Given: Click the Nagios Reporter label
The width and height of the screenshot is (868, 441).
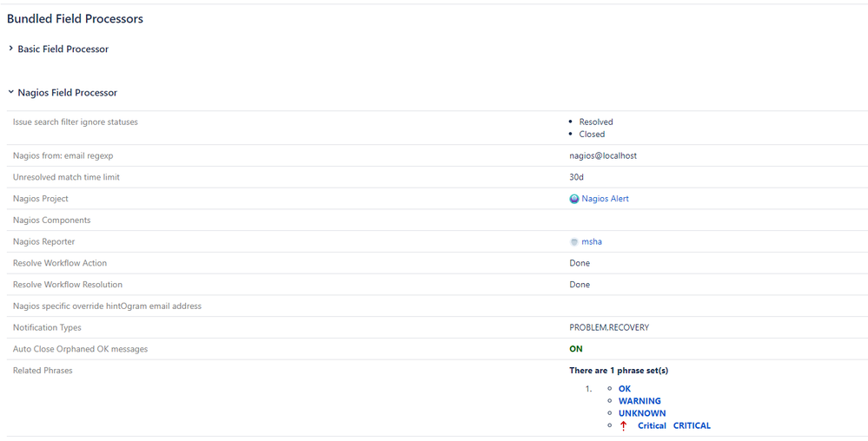Looking at the screenshot, I should 43,242.
